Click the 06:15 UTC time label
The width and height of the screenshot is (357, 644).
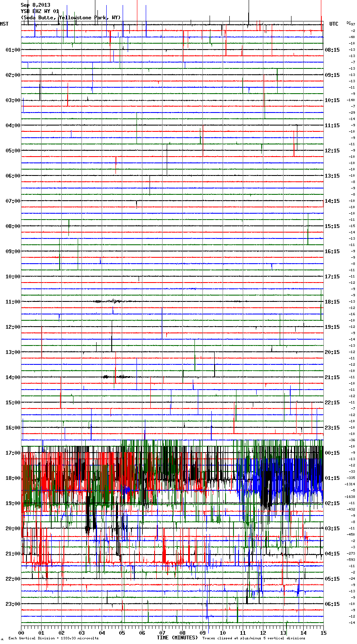pos(332,604)
